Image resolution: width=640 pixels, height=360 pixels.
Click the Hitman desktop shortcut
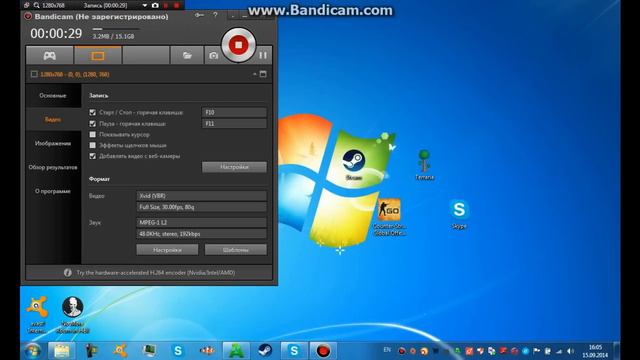click(x=73, y=315)
